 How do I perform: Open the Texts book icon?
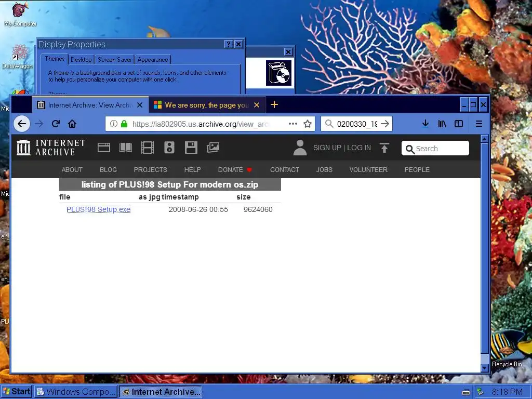[x=126, y=148]
